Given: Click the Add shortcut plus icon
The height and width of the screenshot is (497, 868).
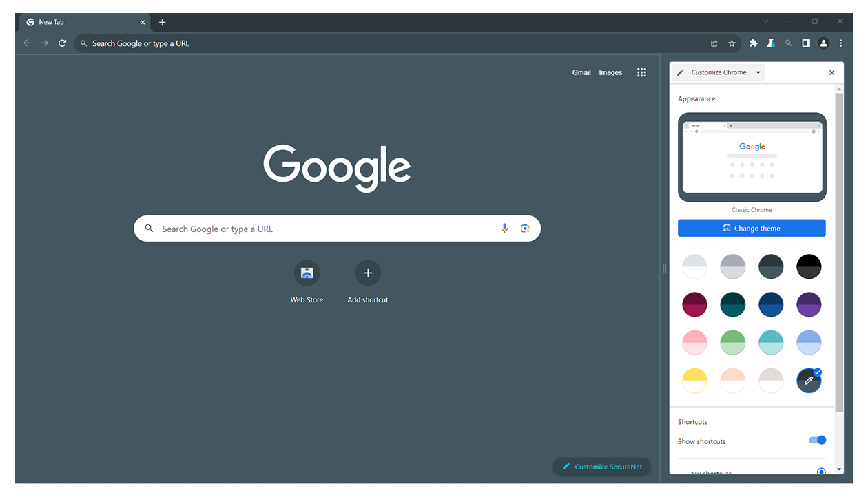Looking at the screenshot, I should 368,273.
